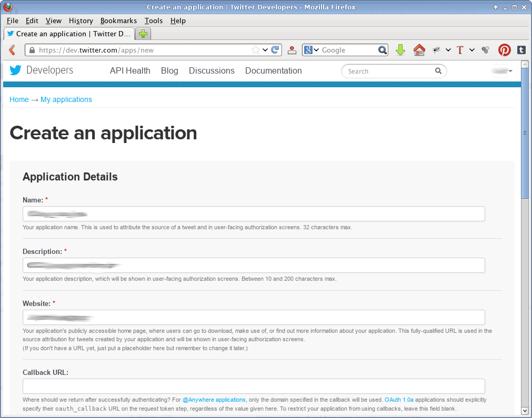The width and height of the screenshot is (532, 418).
Task: Click the spider add-on toolbar icon
Action: coord(436,50)
